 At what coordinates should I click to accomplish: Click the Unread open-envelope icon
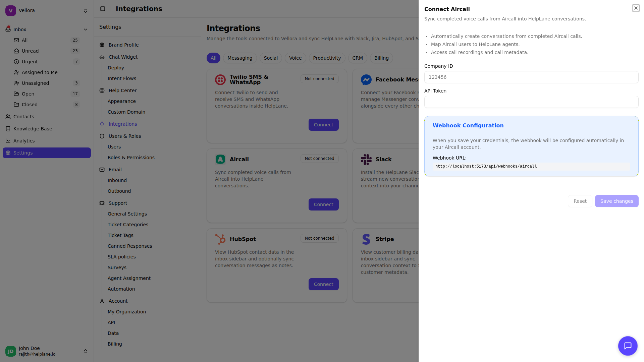pyautogui.click(x=16, y=51)
